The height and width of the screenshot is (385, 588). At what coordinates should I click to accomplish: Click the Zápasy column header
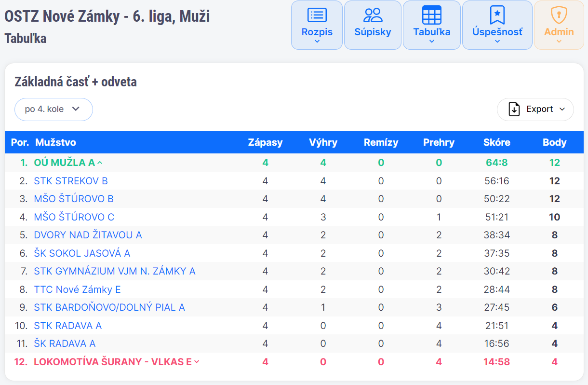[x=265, y=142]
